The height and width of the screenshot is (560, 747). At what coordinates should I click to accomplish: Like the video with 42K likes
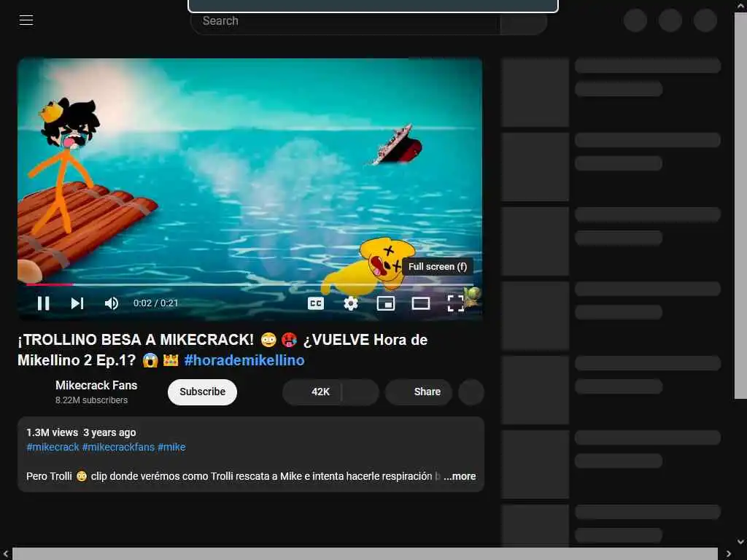click(312, 392)
